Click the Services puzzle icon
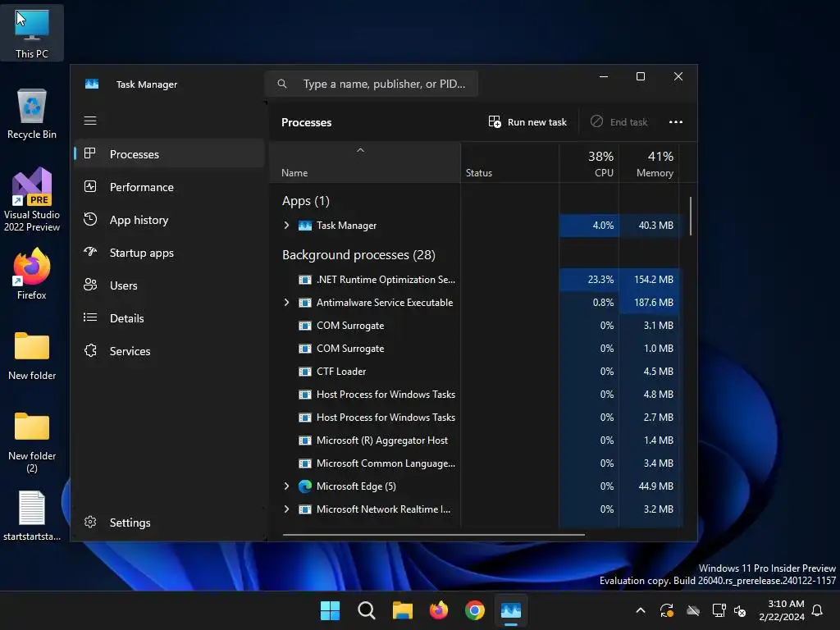 click(x=90, y=350)
